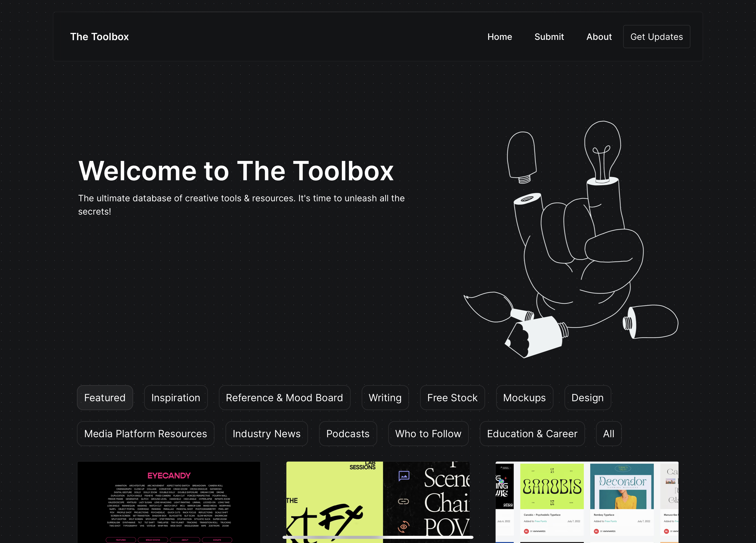Filter by Media Platform Resources
Screen dimensions: 756x543
(x=145, y=434)
